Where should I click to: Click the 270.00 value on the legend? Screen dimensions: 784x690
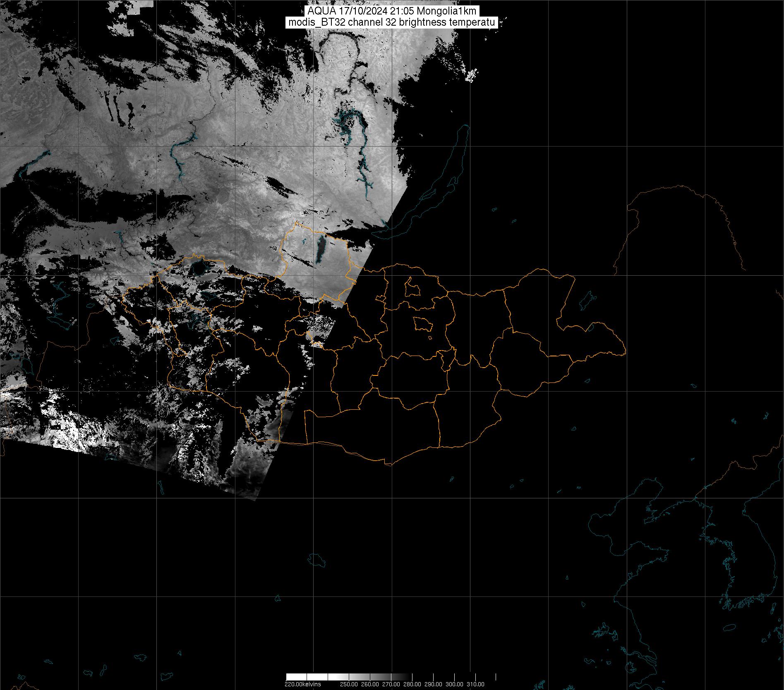[391, 684]
